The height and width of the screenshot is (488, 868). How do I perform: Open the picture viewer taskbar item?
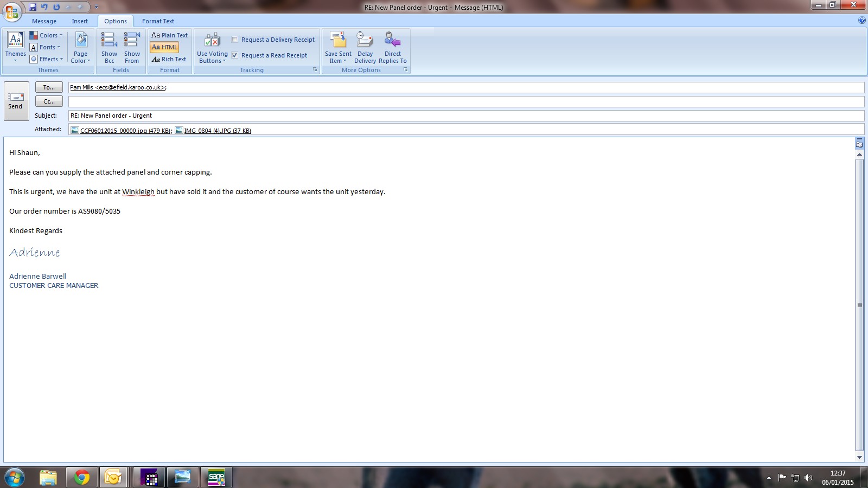(183, 477)
